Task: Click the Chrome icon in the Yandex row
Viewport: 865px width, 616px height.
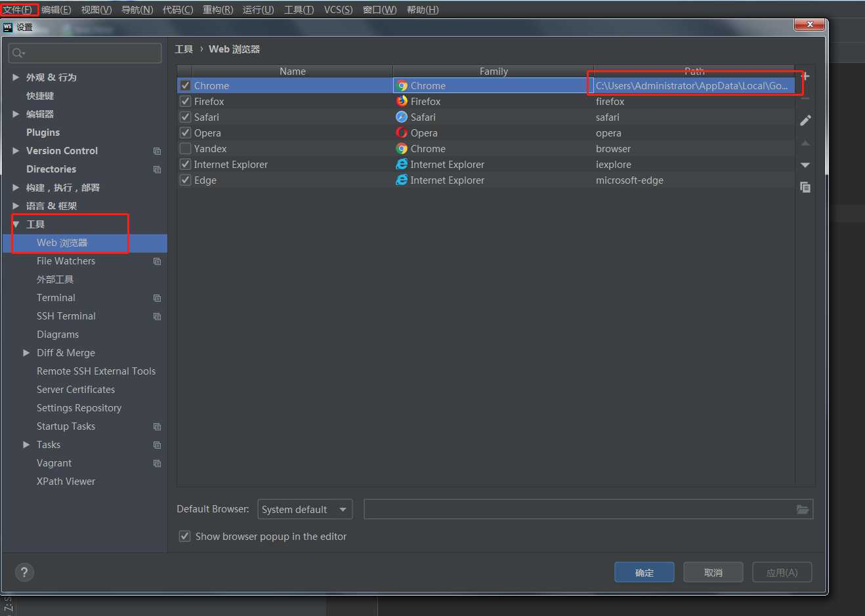Action: pos(402,149)
